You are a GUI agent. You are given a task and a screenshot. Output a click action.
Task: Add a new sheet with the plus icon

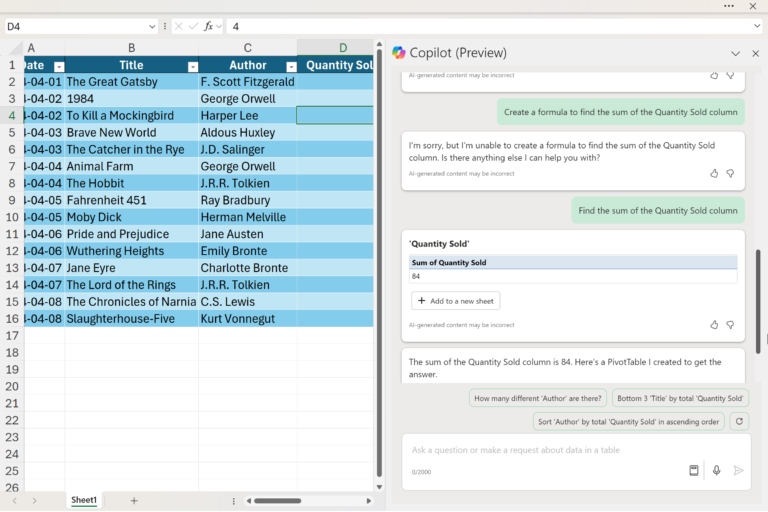134,500
